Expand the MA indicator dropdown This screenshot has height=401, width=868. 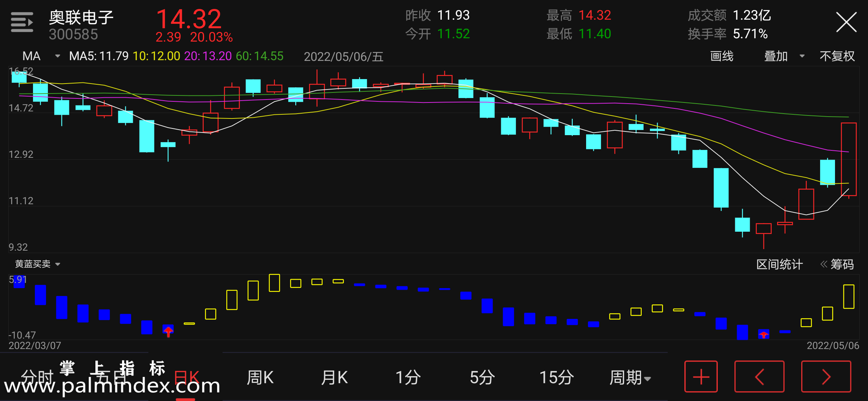[x=41, y=56]
